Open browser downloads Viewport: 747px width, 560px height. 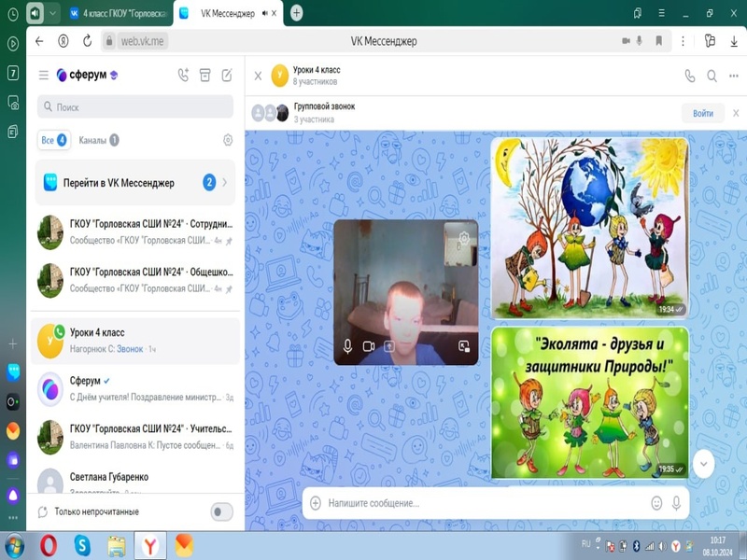tap(734, 41)
